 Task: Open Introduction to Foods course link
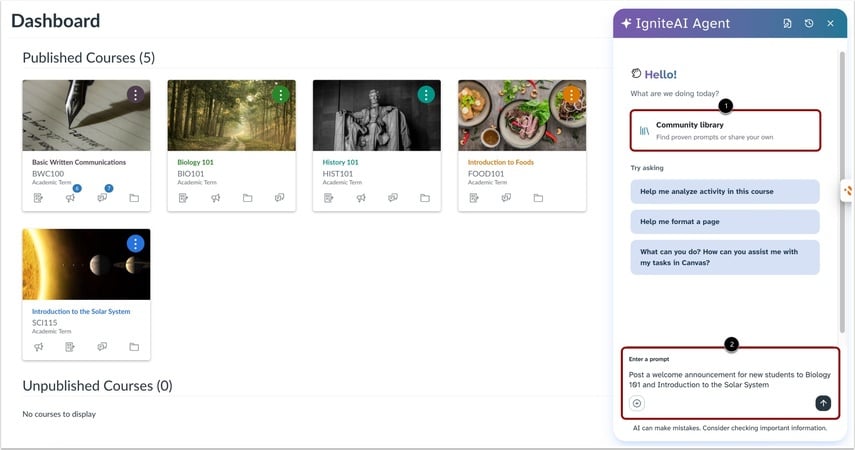pos(501,162)
